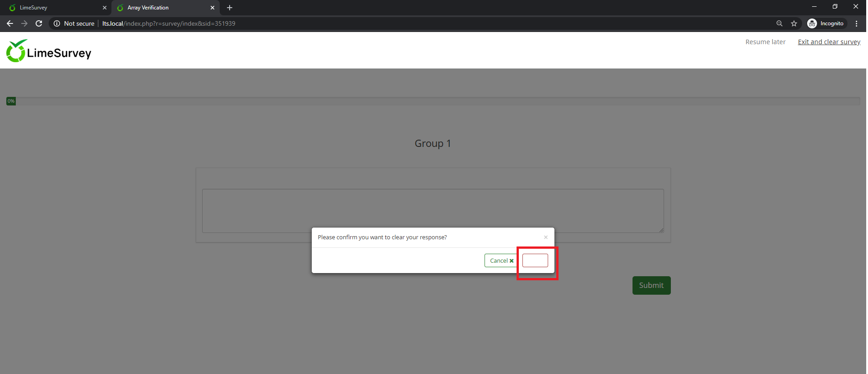
Task: Click the Resume later link
Action: (765, 42)
